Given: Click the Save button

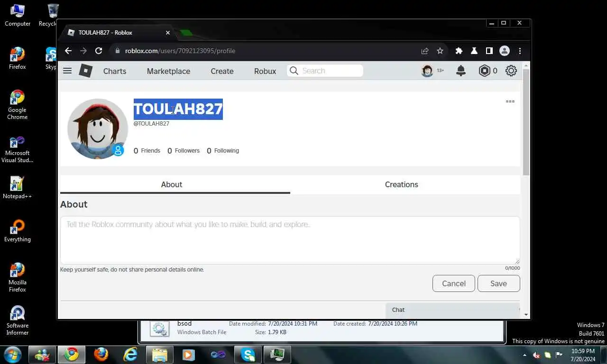Looking at the screenshot, I should (498, 283).
